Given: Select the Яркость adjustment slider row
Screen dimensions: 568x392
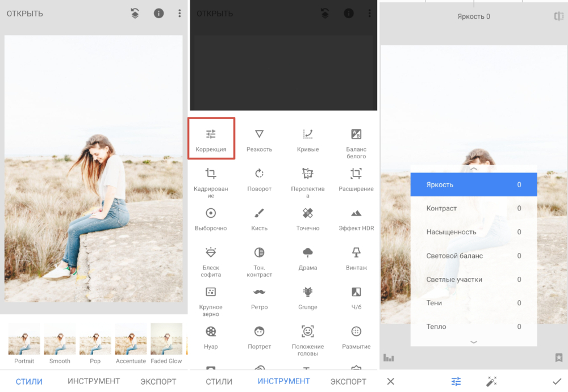Looking at the screenshot, I should pos(473,184).
